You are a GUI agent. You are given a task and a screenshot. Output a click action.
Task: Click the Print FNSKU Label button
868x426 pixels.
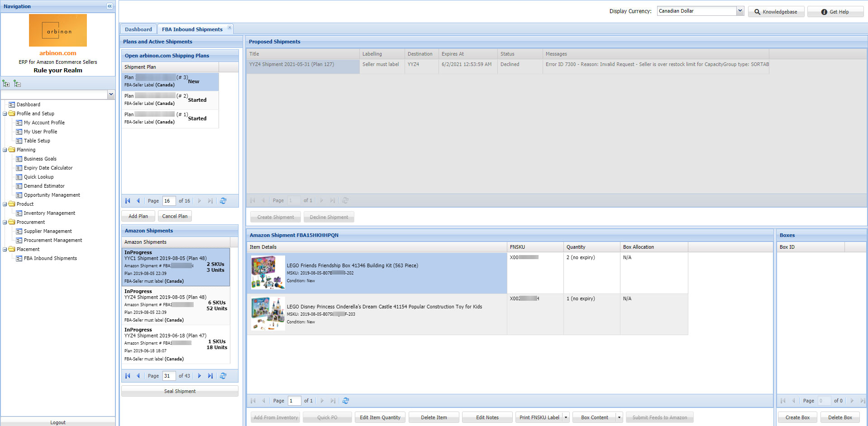click(x=539, y=417)
